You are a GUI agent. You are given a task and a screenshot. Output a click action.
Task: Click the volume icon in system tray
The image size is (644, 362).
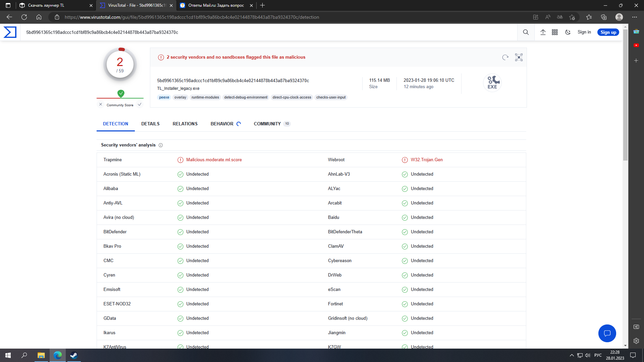(x=588, y=355)
